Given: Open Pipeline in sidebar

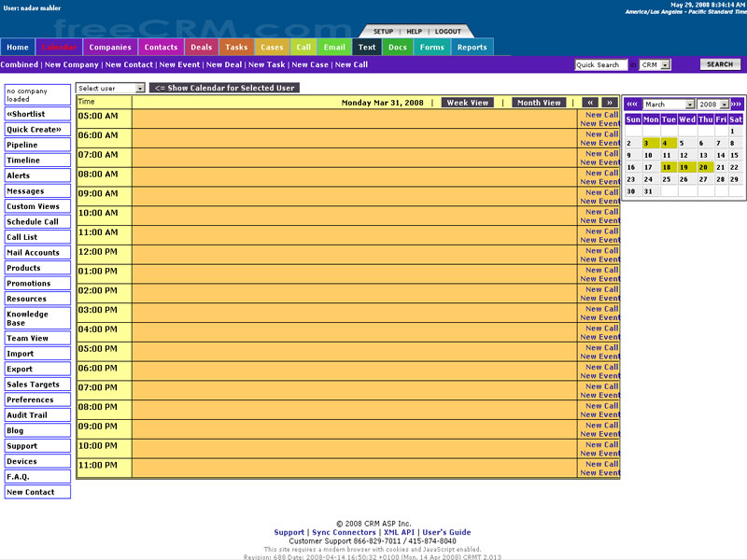Looking at the screenshot, I should click(37, 145).
